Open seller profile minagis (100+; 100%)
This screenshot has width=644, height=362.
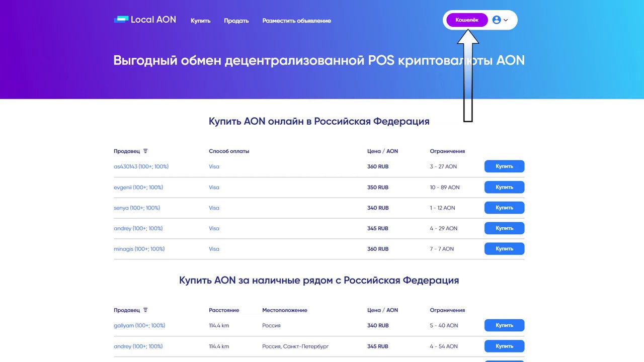tap(139, 249)
